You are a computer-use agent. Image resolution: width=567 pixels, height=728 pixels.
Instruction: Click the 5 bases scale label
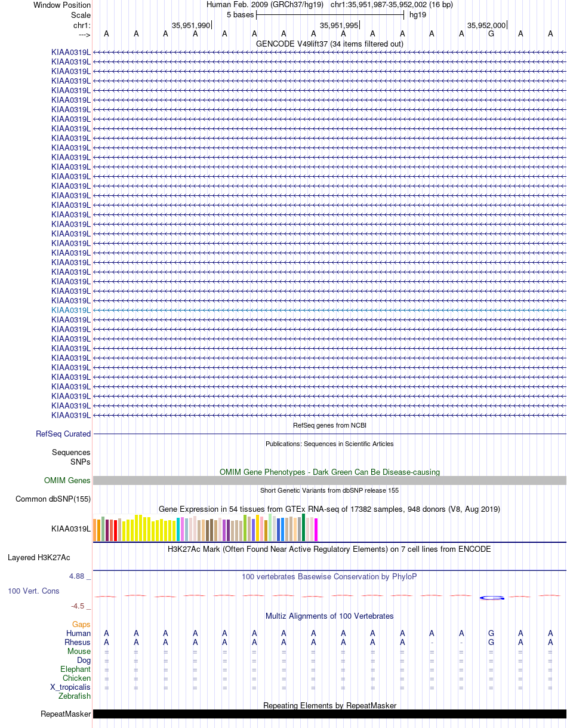coord(240,15)
